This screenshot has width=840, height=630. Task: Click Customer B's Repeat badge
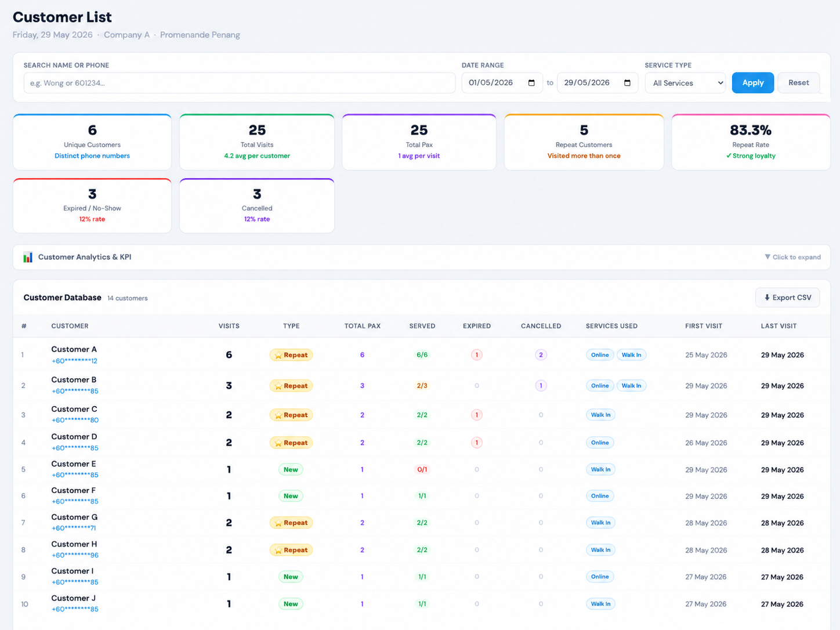pyautogui.click(x=291, y=386)
